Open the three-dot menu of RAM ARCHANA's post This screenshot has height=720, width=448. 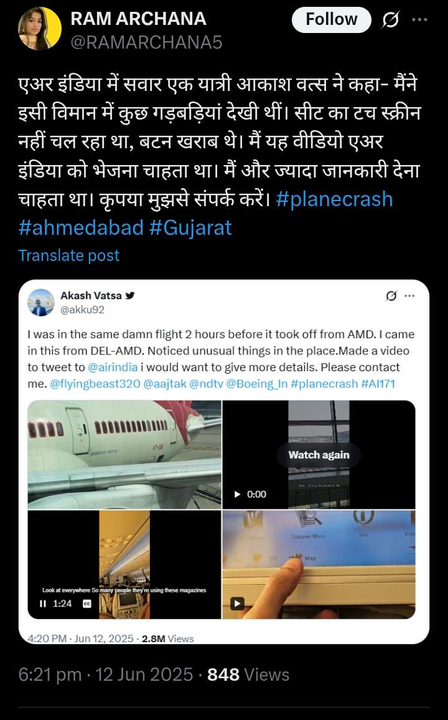point(420,20)
